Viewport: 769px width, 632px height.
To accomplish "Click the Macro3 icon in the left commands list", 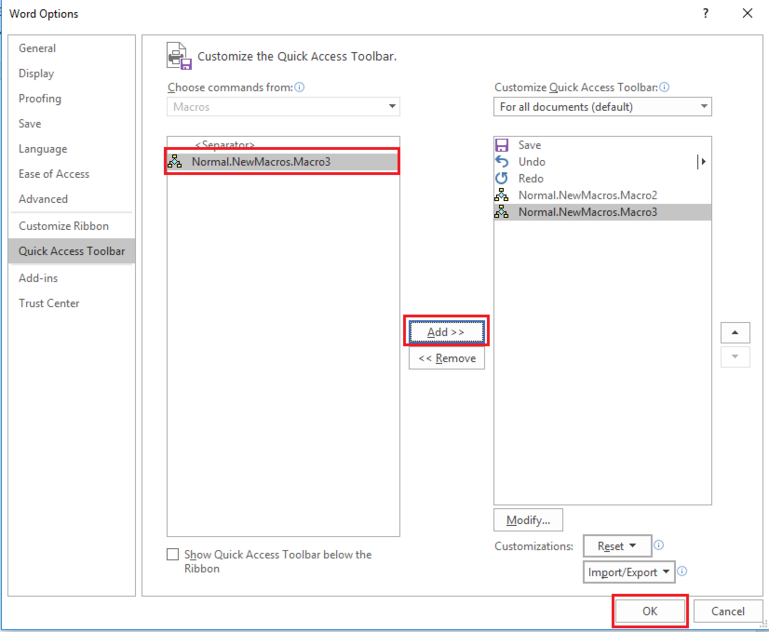I will [x=175, y=161].
